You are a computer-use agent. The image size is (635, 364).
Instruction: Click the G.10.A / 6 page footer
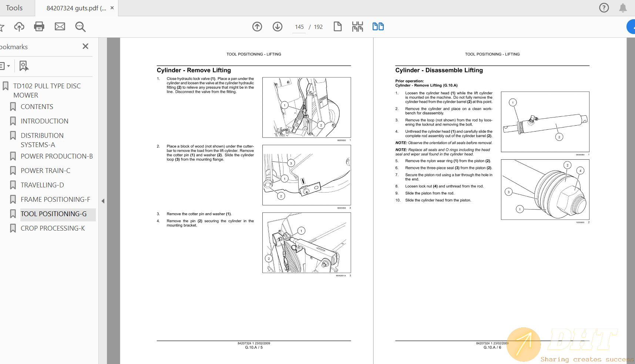(x=492, y=347)
